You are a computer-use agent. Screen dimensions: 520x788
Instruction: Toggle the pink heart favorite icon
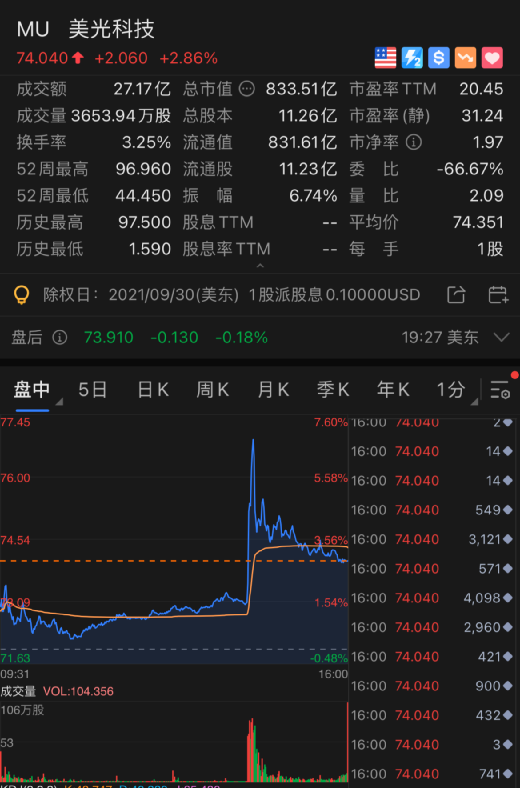(492, 58)
